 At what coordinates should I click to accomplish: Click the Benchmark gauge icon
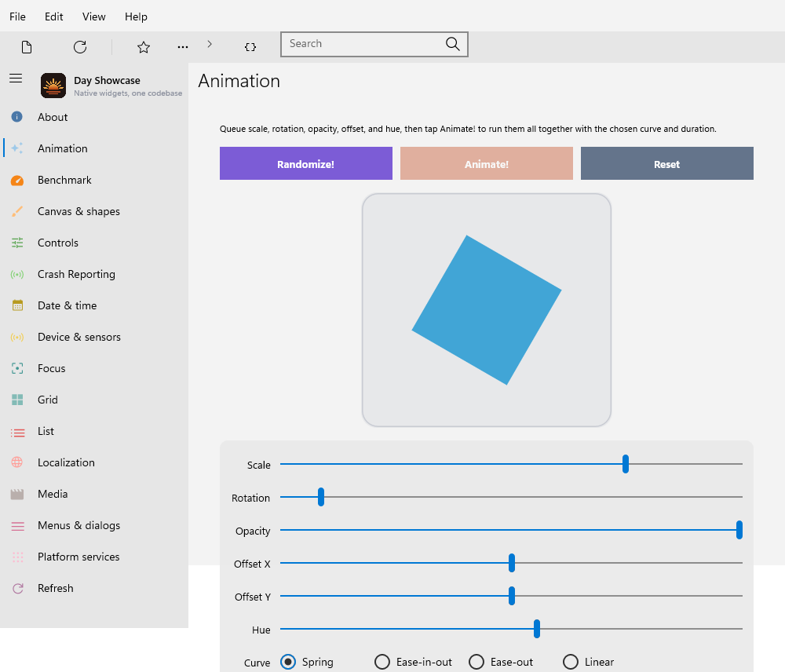pyautogui.click(x=17, y=181)
